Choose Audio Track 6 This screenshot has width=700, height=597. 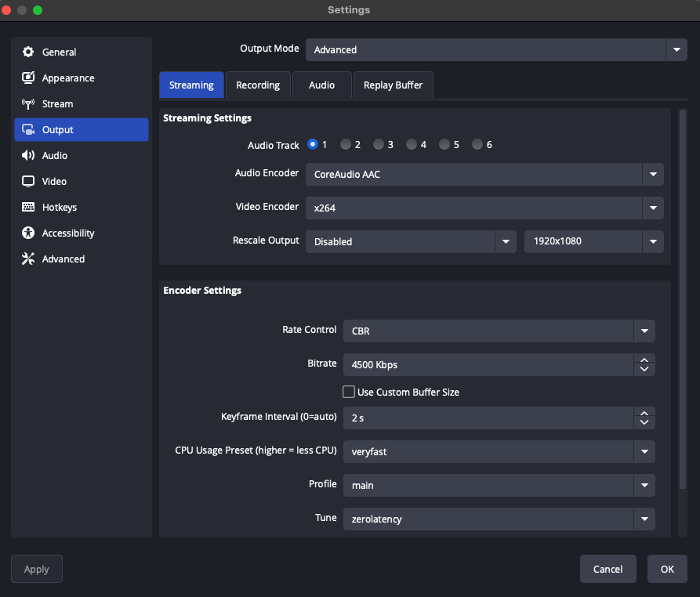tap(476, 144)
